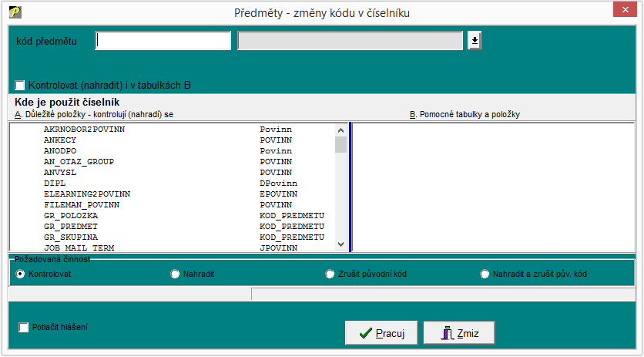Close the Předměty dialog window
The height and width of the screenshot is (357, 644).
(624, 12)
